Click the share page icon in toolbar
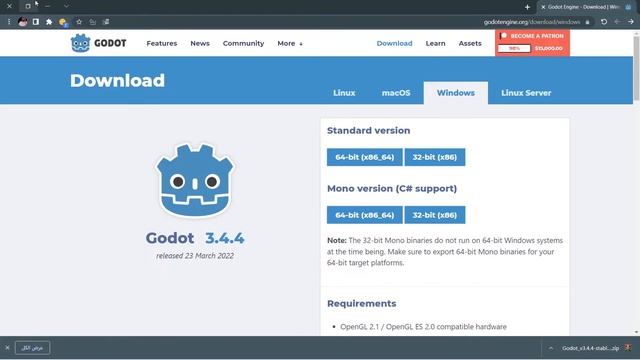The height and width of the screenshot is (360, 640). 93,22
